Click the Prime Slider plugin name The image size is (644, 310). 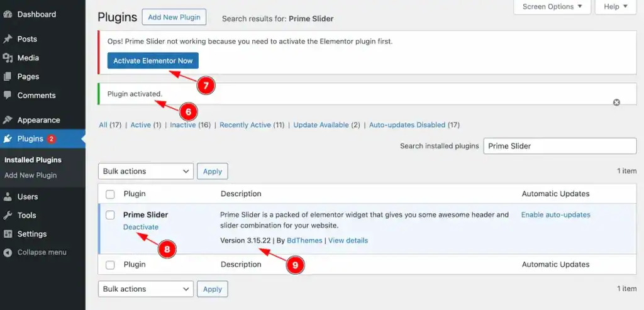tap(145, 215)
